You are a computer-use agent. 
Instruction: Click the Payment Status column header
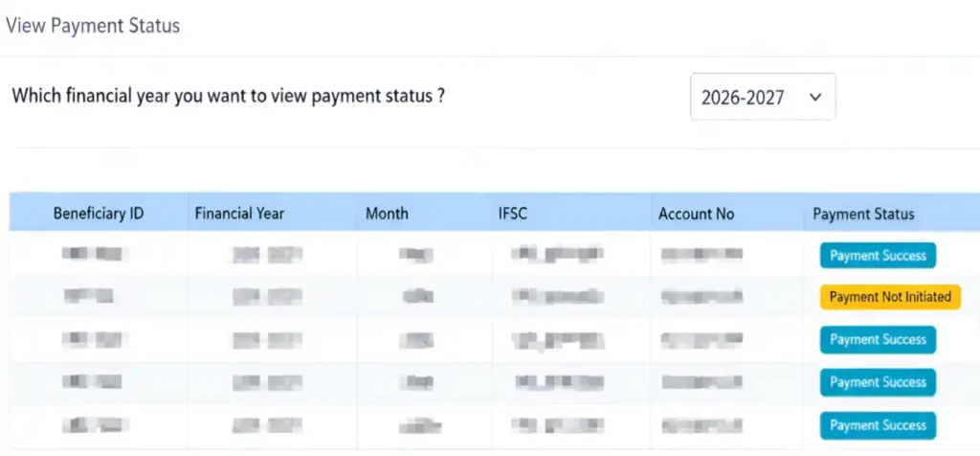click(863, 214)
